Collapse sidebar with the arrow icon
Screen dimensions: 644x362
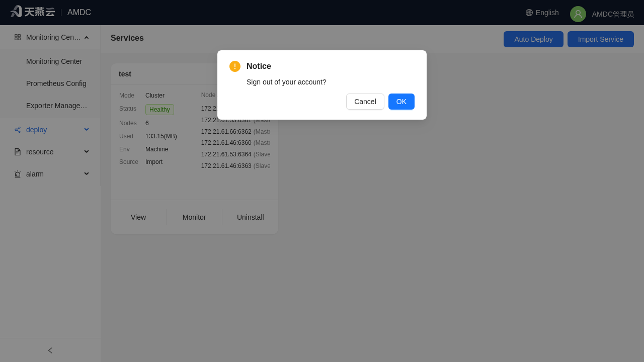[50, 350]
